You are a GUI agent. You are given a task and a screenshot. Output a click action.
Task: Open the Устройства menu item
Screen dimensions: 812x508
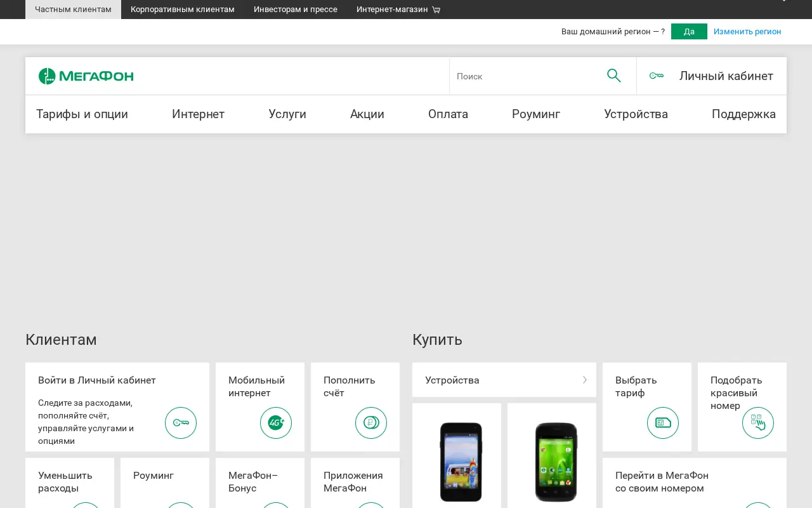(636, 114)
